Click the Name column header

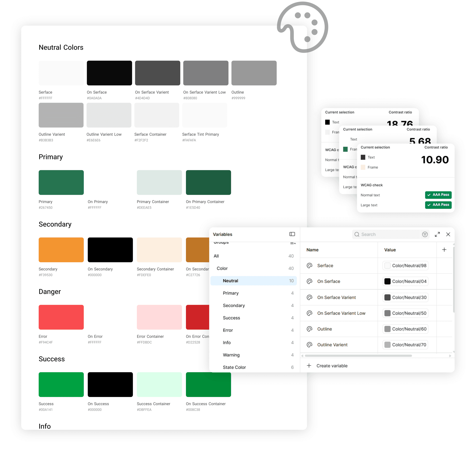click(312, 250)
